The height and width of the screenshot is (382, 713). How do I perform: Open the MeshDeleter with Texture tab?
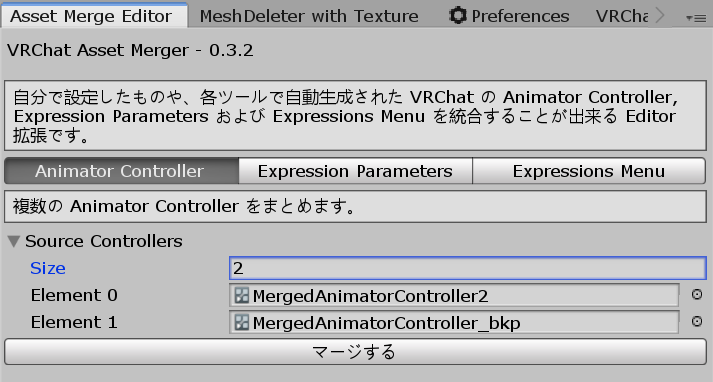309,16
